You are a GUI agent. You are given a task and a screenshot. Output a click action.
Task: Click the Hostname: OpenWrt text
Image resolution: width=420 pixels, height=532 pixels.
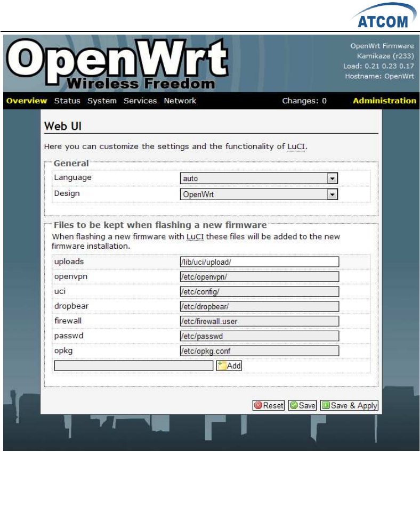pyautogui.click(x=379, y=76)
